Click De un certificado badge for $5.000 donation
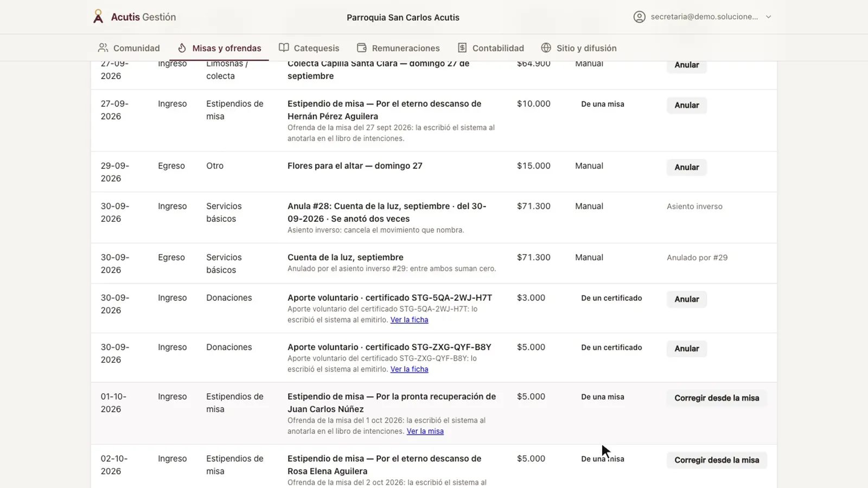 click(611, 348)
